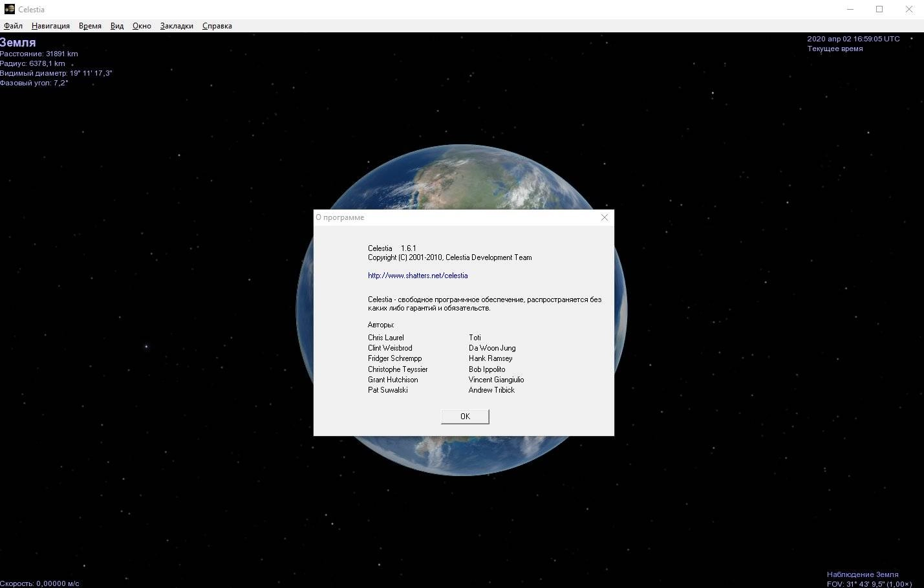
Task: Click the Видимый диаметр readout
Action: click(x=56, y=73)
